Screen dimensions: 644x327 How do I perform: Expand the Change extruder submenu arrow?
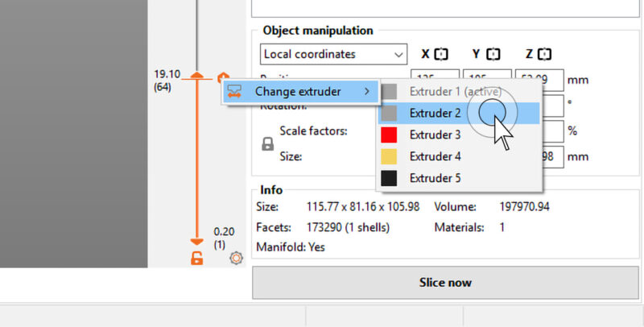[367, 92]
